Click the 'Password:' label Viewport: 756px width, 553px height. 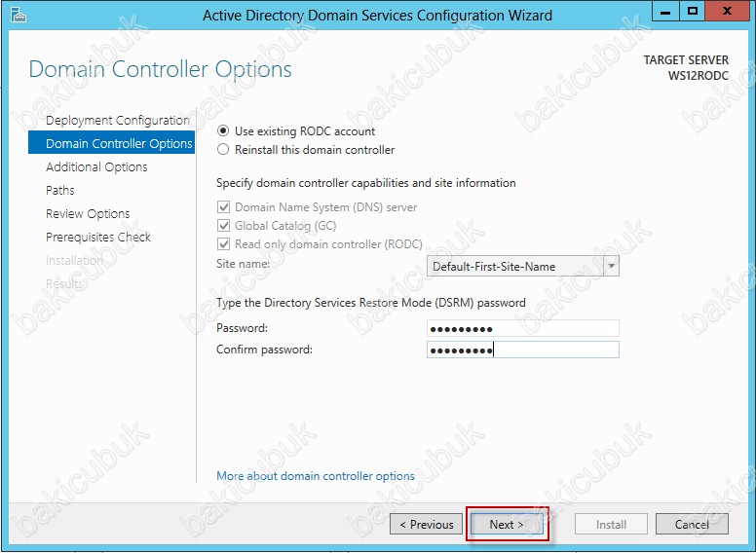tap(242, 328)
